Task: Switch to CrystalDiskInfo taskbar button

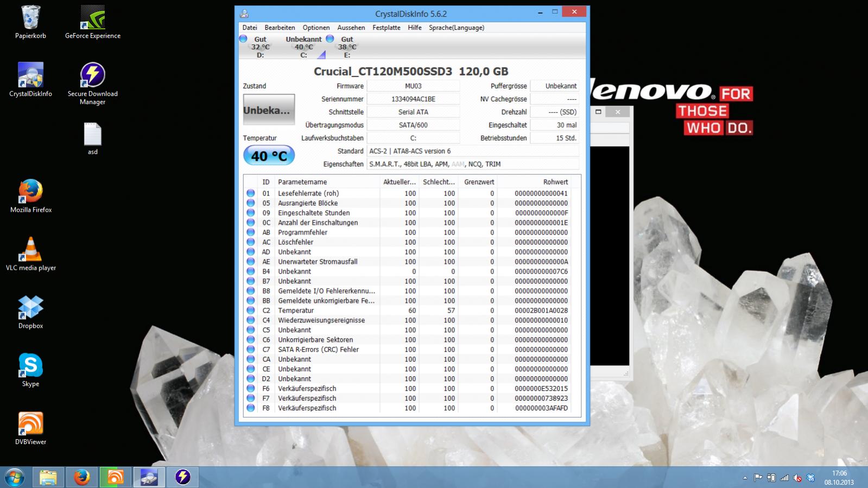Action: 149,477
